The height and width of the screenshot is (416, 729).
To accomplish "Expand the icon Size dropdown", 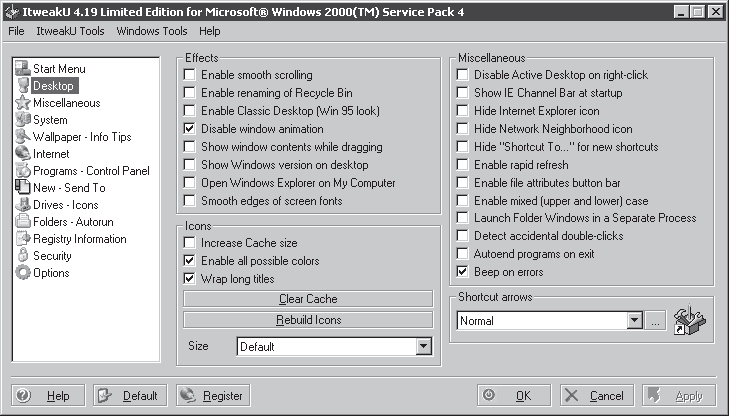I will 423,346.
